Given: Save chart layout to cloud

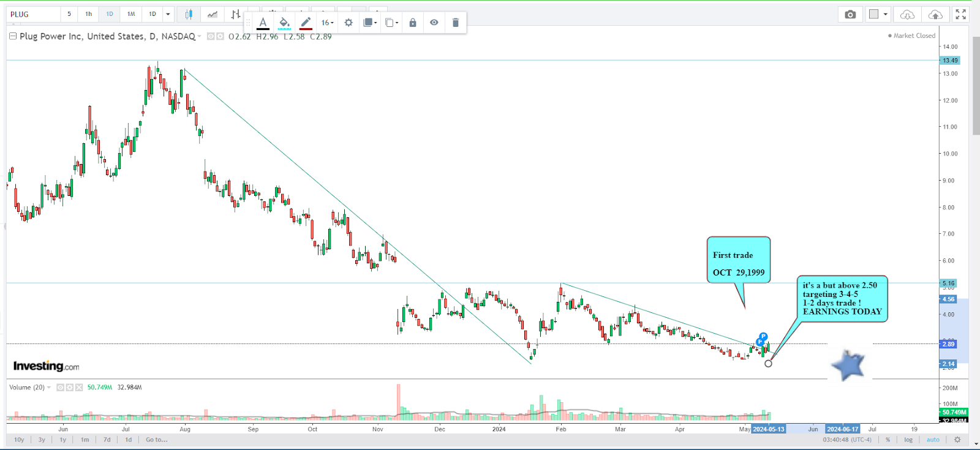Looking at the screenshot, I should (935, 14).
